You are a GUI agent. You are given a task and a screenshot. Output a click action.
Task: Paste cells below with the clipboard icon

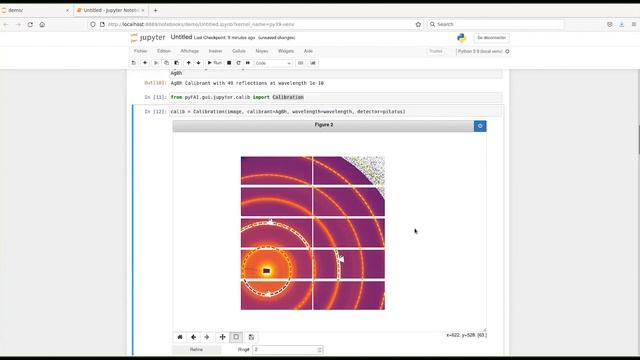[176, 63]
